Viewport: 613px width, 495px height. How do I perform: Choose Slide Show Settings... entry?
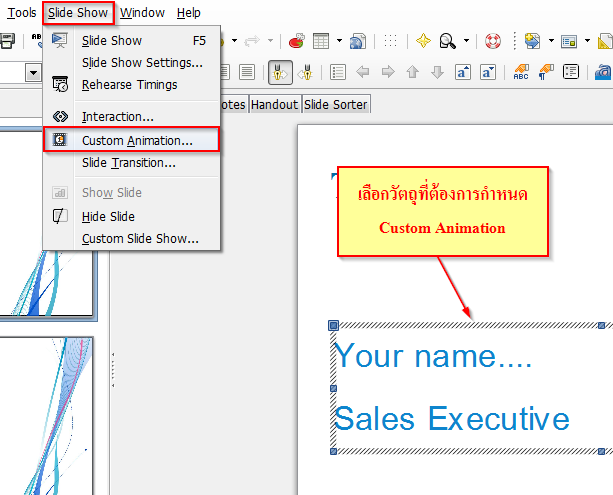click(132, 63)
